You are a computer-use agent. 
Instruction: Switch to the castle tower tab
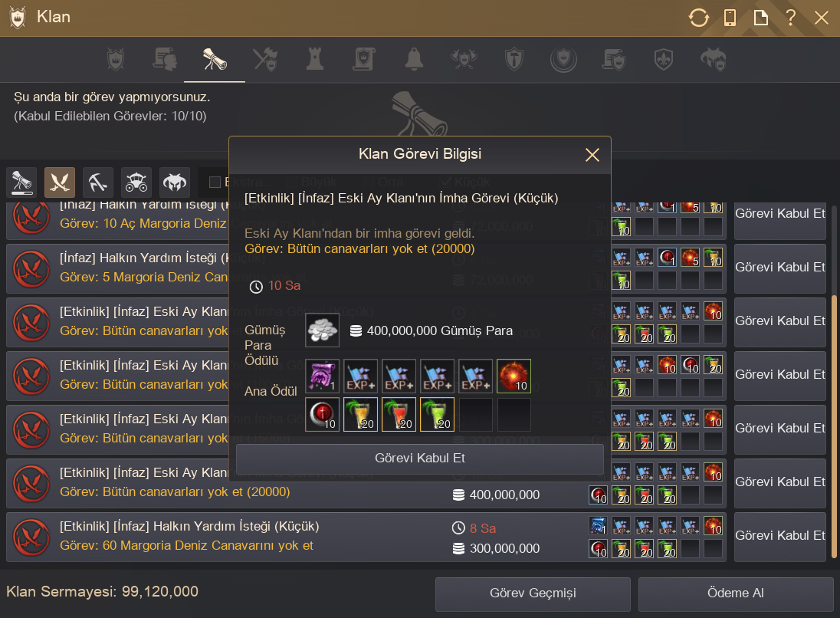(x=315, y=59)
